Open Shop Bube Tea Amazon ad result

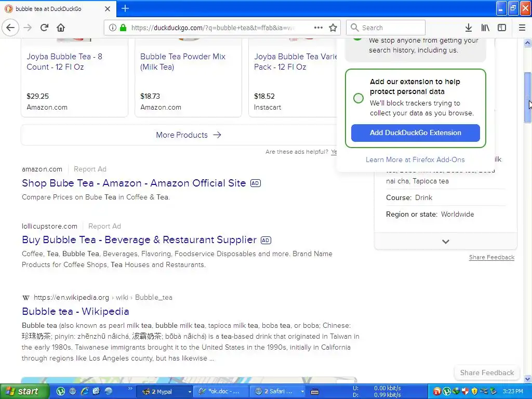[x=134, y=183]
